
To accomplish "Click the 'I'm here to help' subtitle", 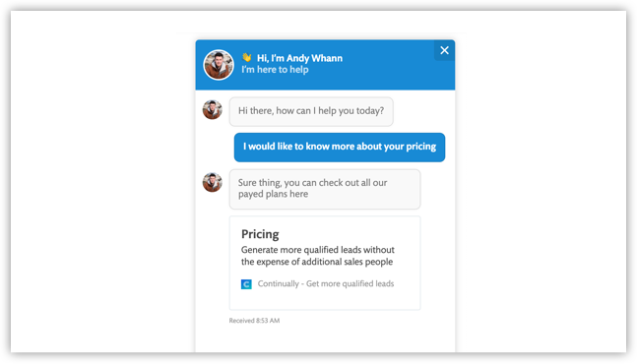I will [x=275, y=70].
